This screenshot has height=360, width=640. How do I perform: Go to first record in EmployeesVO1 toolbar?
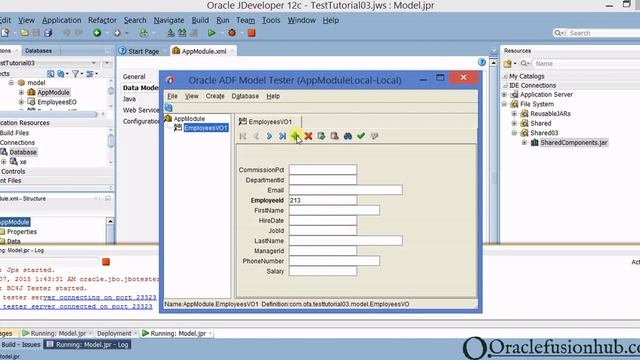coord(243,136)
